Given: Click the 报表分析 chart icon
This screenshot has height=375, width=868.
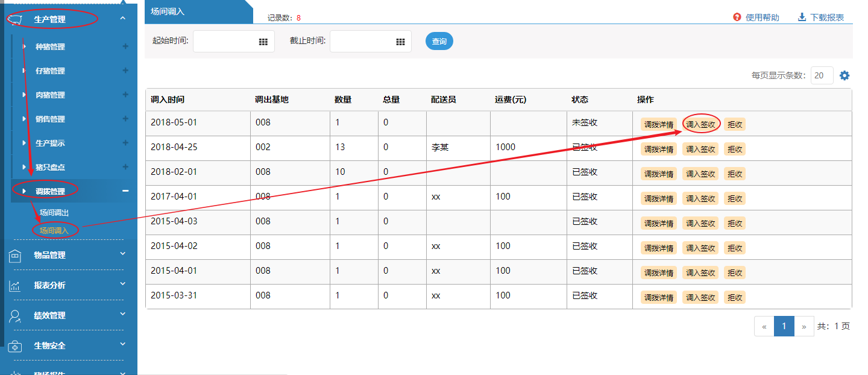Looking at the screenshot, I should [x=15, y=286].
